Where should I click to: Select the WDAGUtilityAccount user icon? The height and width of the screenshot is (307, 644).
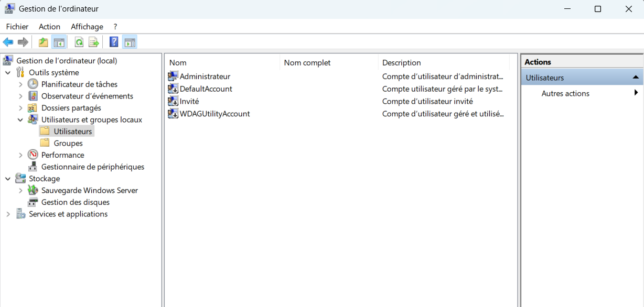click(173, 114)
